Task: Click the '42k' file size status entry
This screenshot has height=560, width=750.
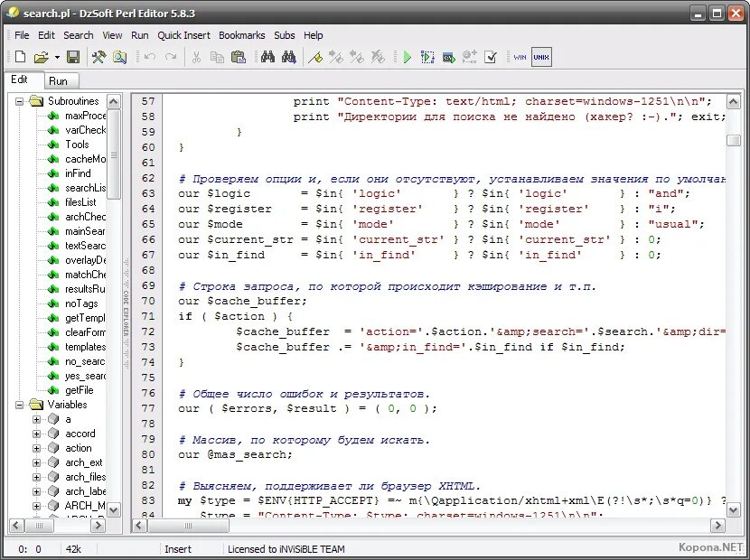Action: click(73, 549)
